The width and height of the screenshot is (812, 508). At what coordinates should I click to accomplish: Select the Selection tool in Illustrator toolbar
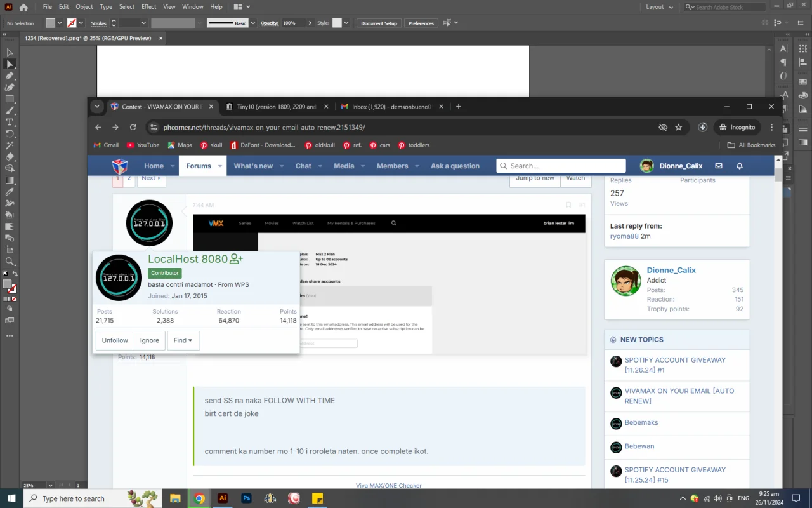point(10,52)
